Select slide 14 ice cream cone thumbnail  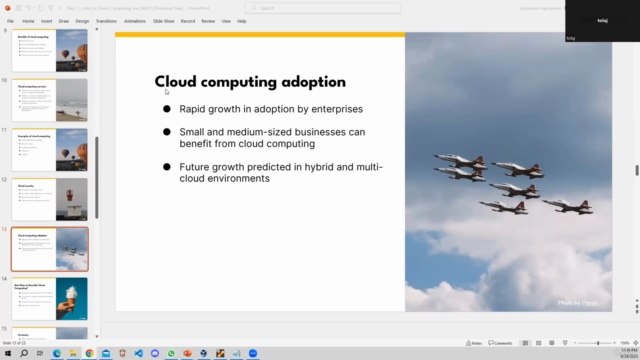point(50,299)
